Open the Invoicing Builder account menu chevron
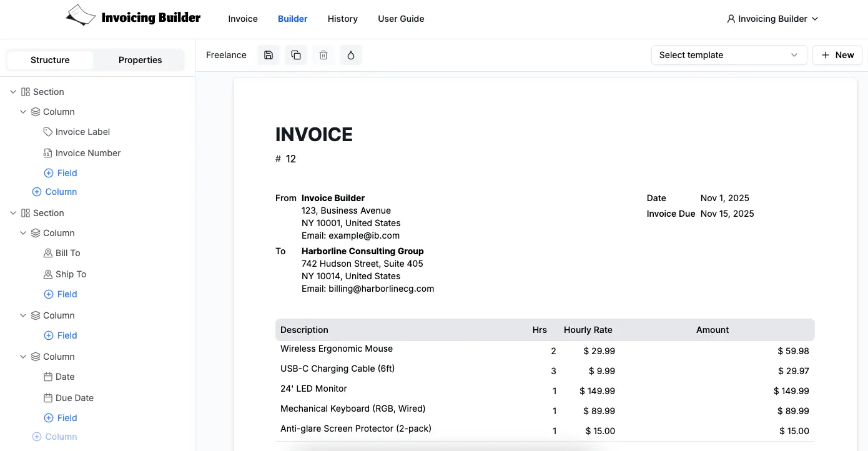868x451 pixels. (814, 19)
